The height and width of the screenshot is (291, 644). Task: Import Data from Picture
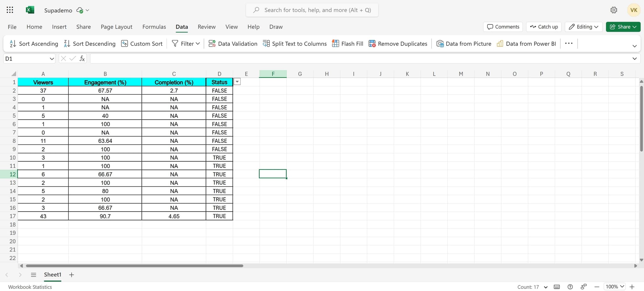pyautogui.click(x=464, y=44)
